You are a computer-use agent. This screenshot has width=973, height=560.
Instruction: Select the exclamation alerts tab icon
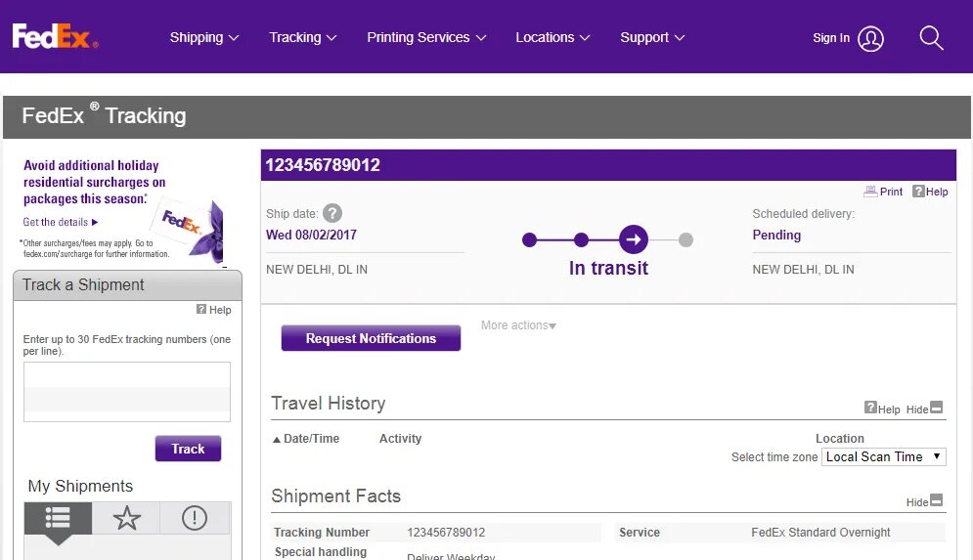click(195, 518)
